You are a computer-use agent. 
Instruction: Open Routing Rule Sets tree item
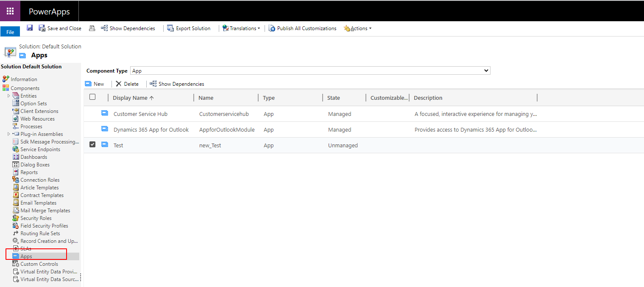coord(40,234)
